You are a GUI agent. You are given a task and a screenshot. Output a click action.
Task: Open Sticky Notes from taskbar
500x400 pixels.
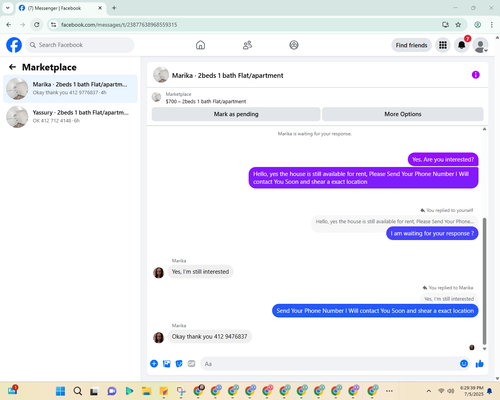(x=164, y=391)
